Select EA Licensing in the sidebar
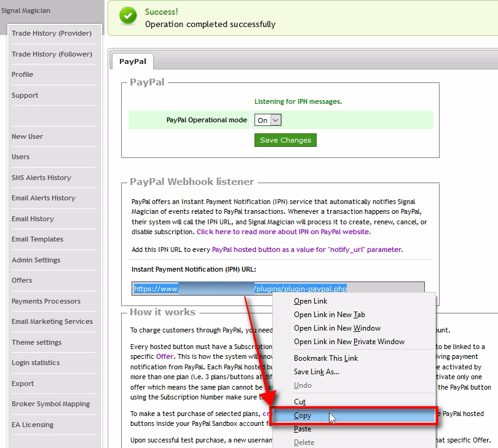 coord(33,425)
